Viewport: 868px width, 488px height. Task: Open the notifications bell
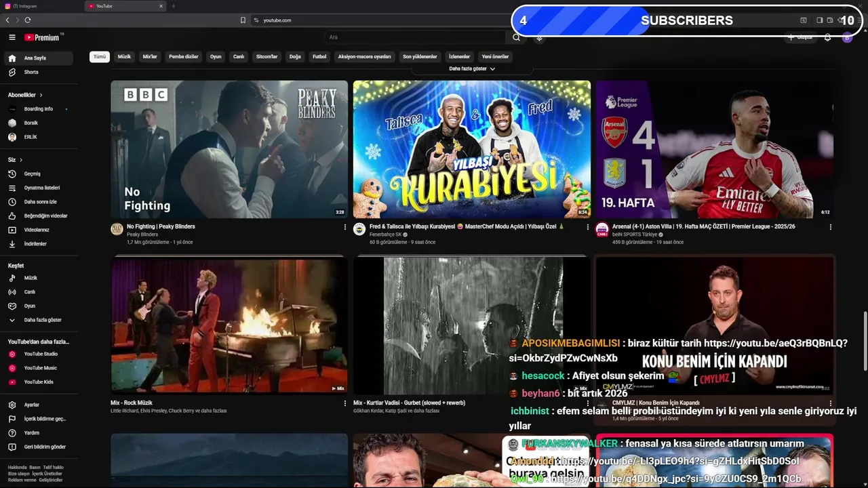(x=827, y=37)
